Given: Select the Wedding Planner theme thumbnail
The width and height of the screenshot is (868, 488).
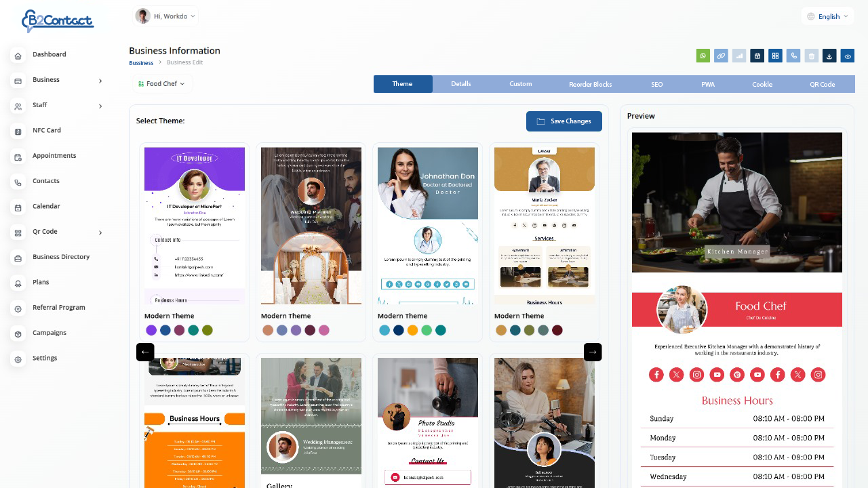Looking at the screenshot, I should click(x=311, y=226).
